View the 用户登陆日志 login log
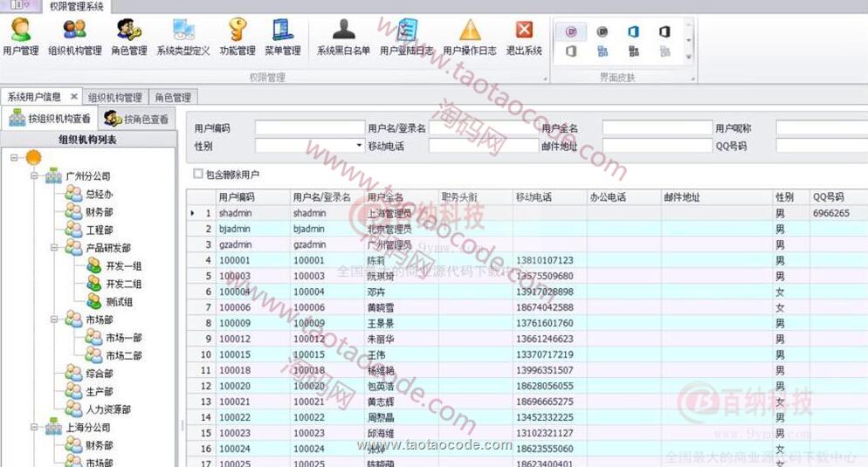868x467 pixels. tap(406, 37)
